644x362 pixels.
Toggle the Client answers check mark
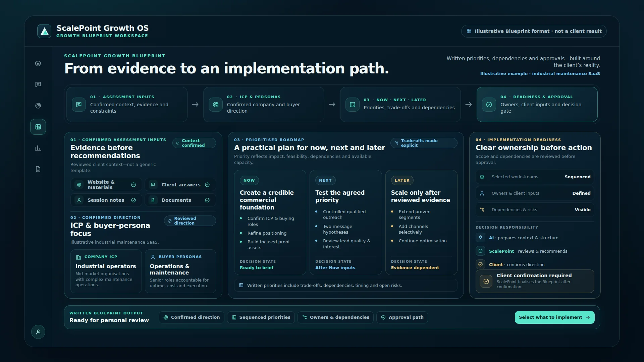point(207,185)
